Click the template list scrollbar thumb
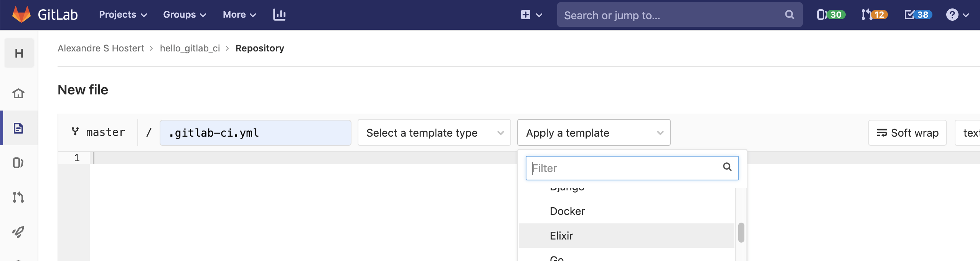The image size is (980, 261). (741, 233)
